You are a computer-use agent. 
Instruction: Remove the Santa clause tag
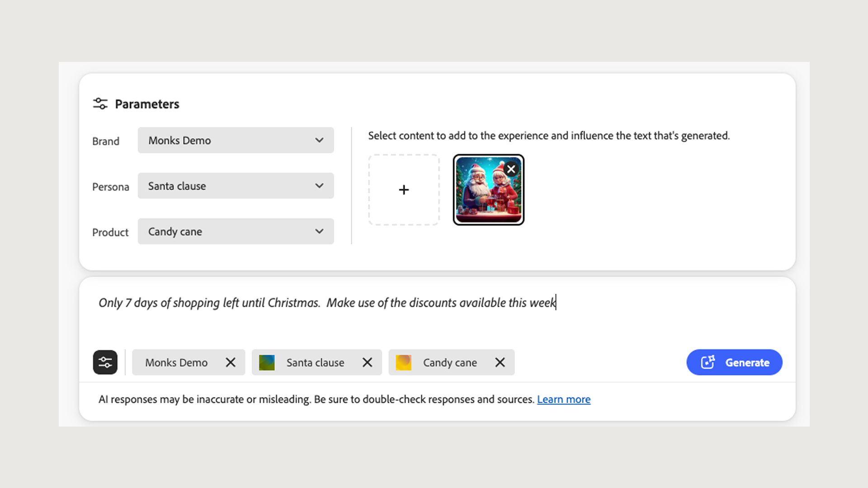(368, 362)
